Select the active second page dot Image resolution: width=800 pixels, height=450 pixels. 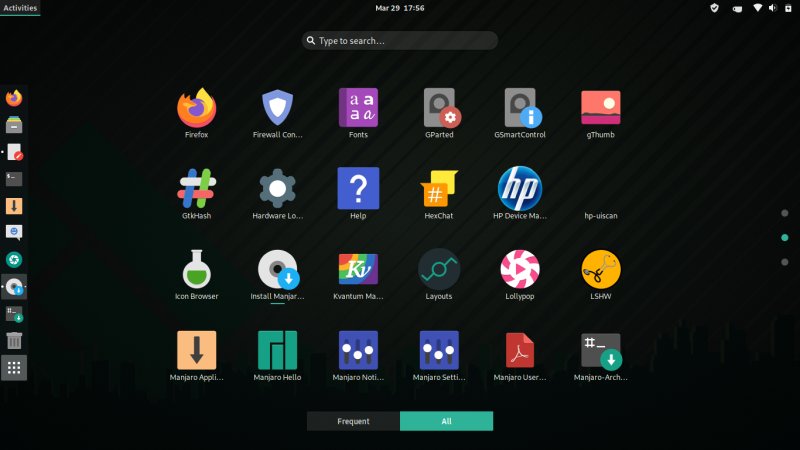(x=785, y=238)
